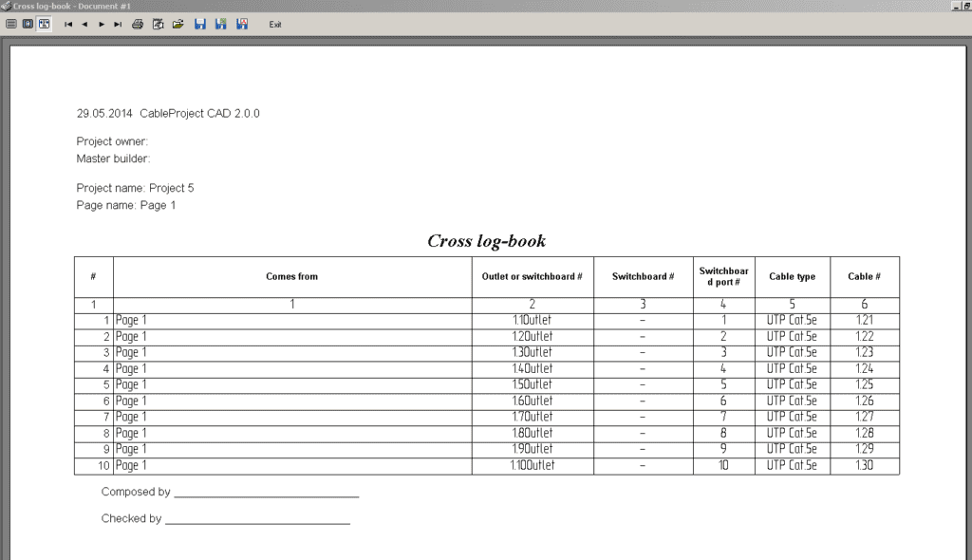This screenshot has width=972, height=560.
Task: Advance to the next page
Action: tap(101, 24)
